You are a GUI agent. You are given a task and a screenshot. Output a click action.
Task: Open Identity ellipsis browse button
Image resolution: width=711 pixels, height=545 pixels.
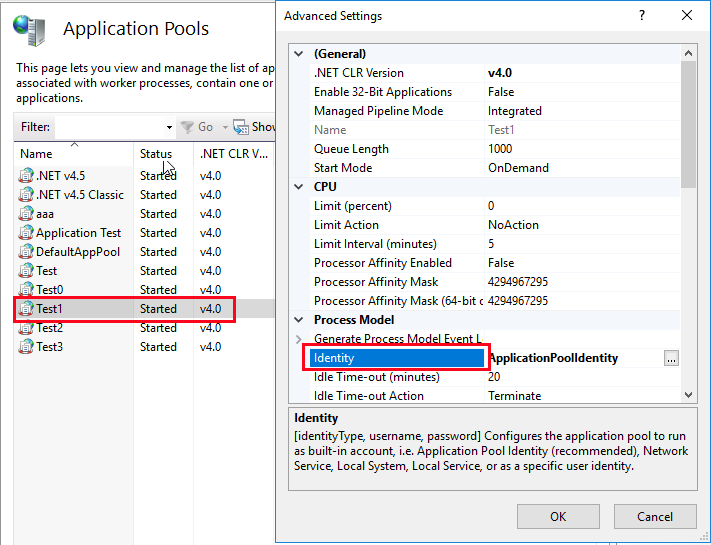pos(671,358)
